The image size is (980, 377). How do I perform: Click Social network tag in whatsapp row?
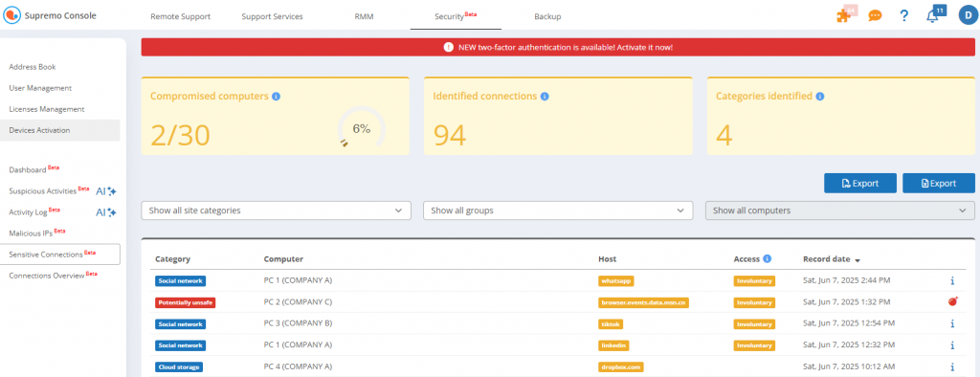[x=181, y=281]
